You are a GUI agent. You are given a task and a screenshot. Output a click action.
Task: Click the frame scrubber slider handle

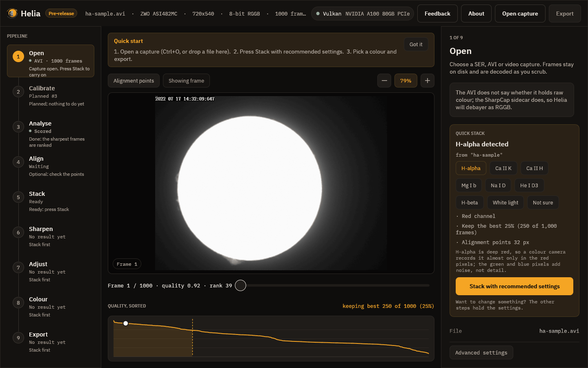point(241,285)
